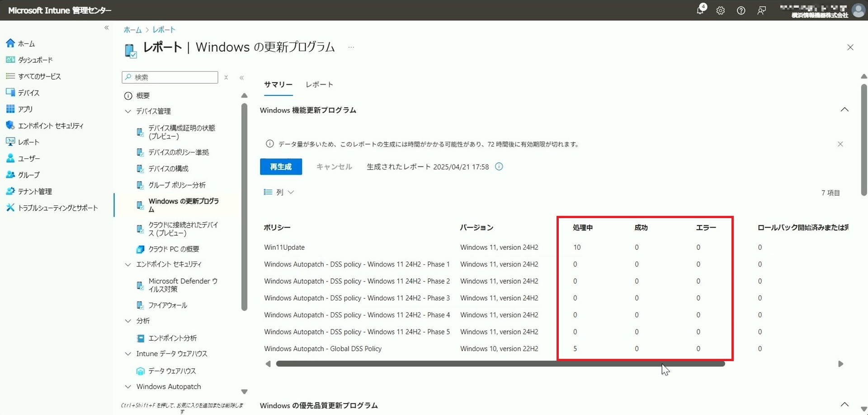868x415 pixels.
Task: Clear the report menu search box
Action: point(226,77)
